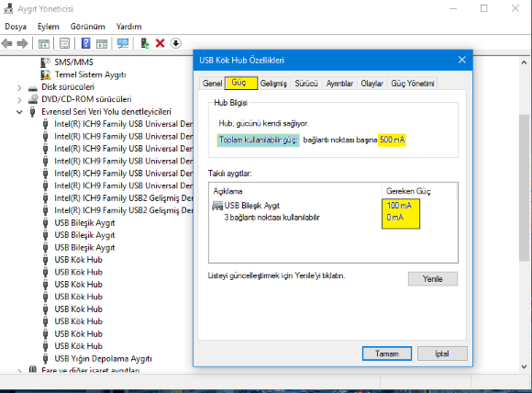Open the Help question-mark toolbar icon
This screenshot has height=393, width=532.
(86, 43)
